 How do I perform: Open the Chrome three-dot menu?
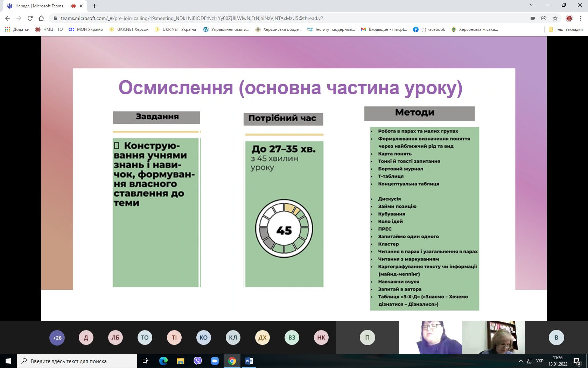click(580, 18)
